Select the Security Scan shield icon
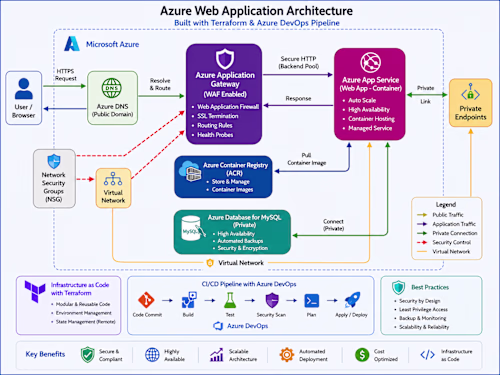 [x=272, y=300]
